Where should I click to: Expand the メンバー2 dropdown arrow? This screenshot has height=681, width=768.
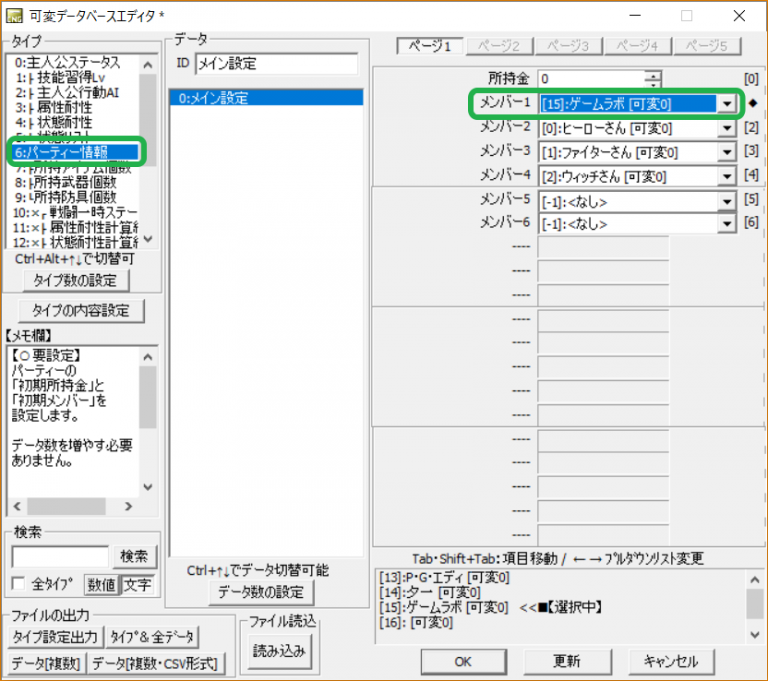(727, 127)
